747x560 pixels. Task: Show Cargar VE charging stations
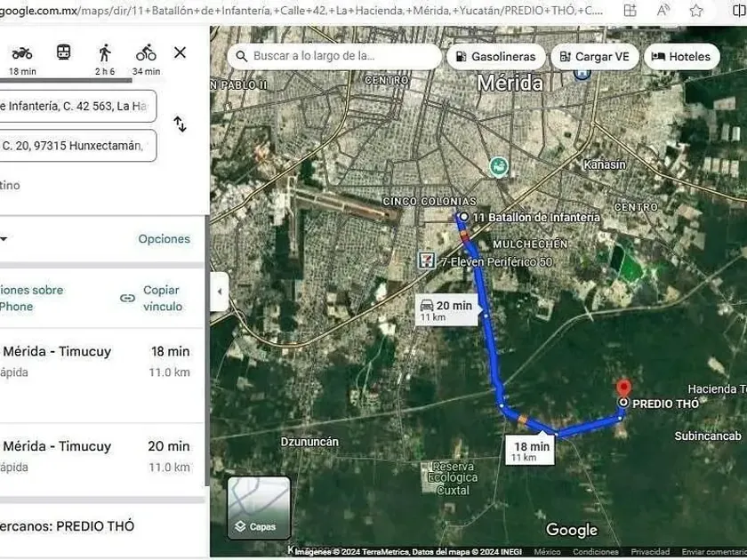click(x=595, y=57)
